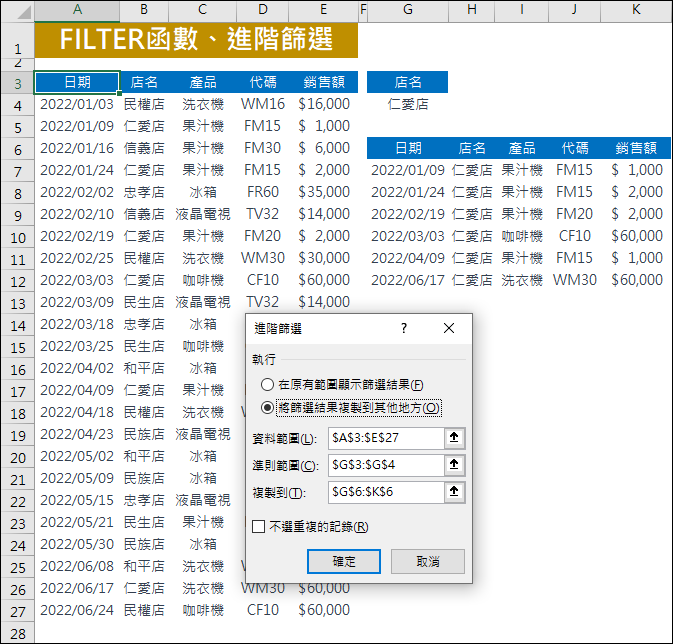Select column C header
Image resolution: width=673 pixels, height=644 pixels.
coord(203,10)
